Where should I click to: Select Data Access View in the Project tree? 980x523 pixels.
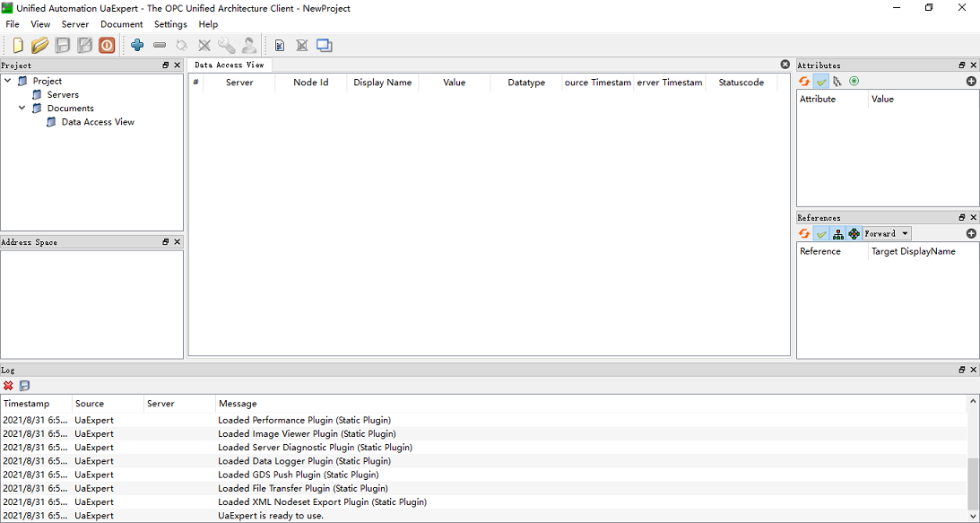pos(98,122)
